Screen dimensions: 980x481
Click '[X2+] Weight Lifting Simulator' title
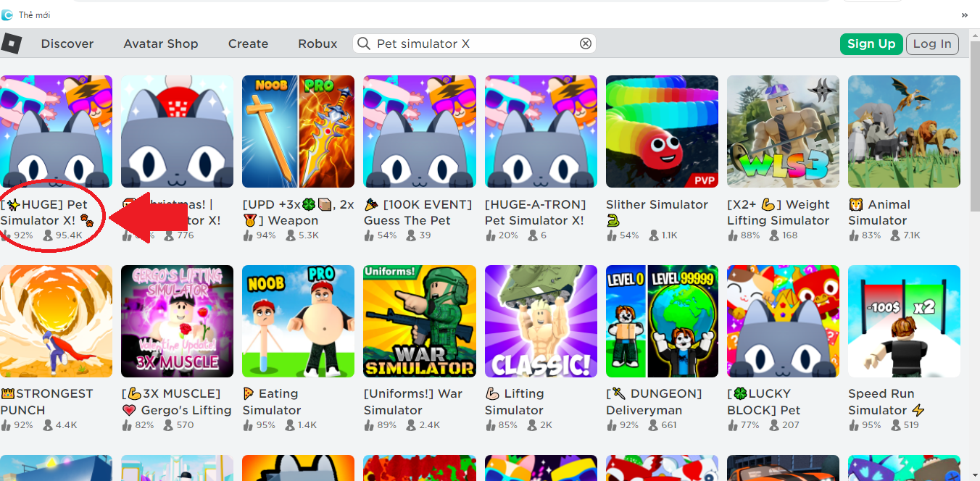tap(780, 212)
